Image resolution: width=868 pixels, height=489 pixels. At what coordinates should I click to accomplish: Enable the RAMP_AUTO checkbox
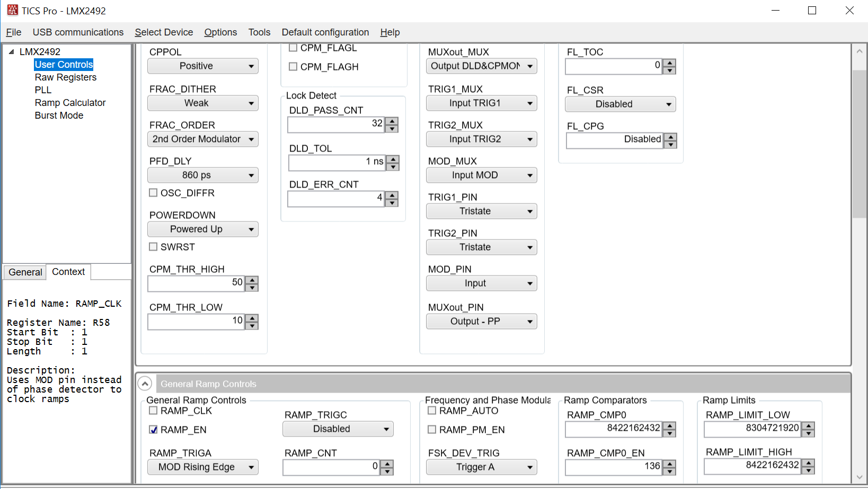tap(432, 411)
